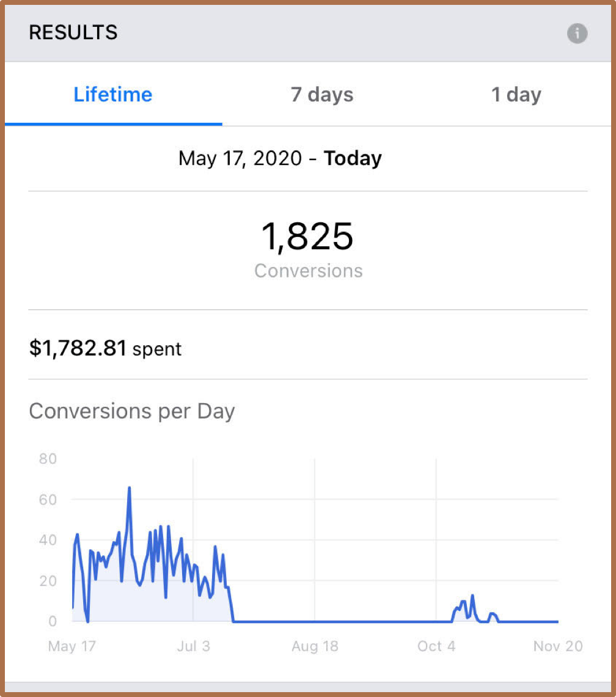The width and height of the screenshot is (616, 697).
Task: Click the 40 y-axis label
Action: (48, 540)
